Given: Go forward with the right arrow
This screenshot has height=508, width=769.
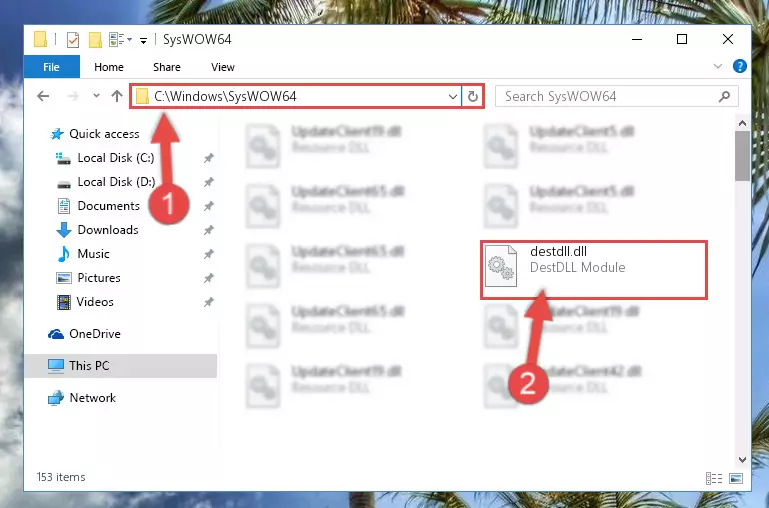Looking at the screenshot, I should click(x=73, y=96).
